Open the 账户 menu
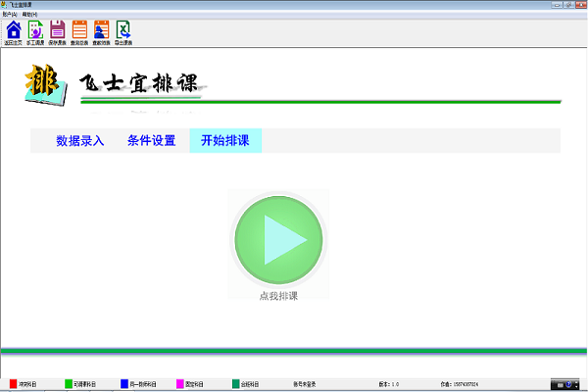This screenshot has height=392, width=588. (x=10, y=15)
